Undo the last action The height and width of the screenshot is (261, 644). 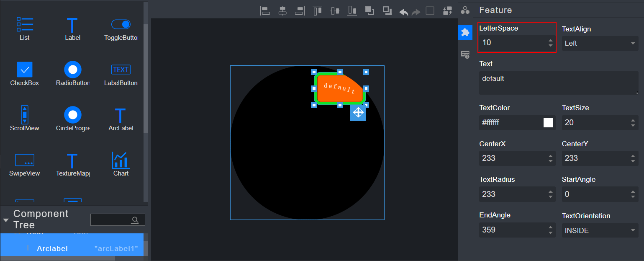coord(403,12)
